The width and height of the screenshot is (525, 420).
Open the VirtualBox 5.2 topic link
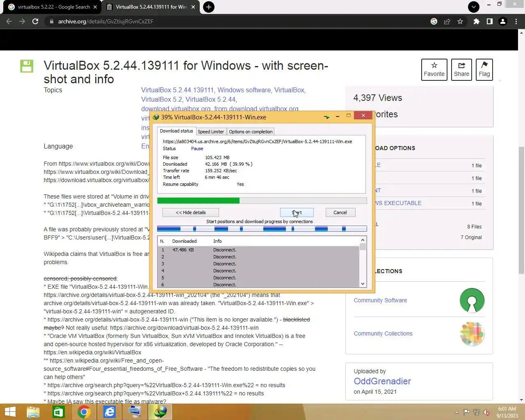pos(162,99)
